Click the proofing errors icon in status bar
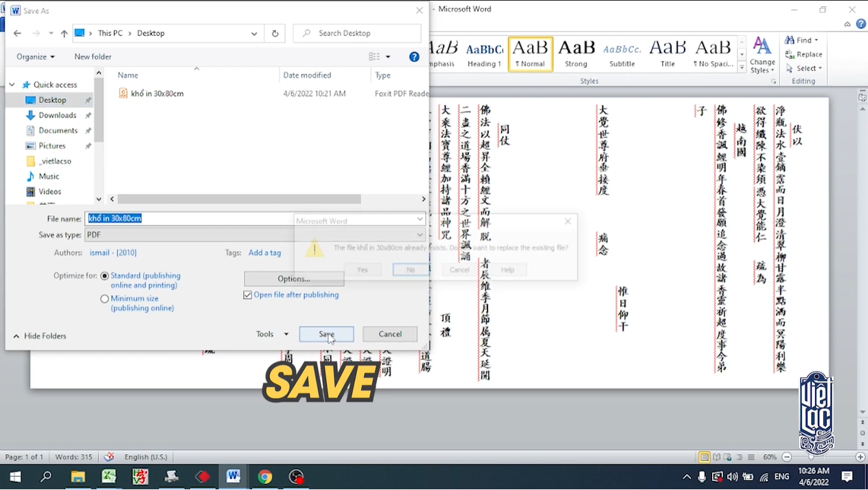Viewport: 868px width, 490px height. coord(108,457)
